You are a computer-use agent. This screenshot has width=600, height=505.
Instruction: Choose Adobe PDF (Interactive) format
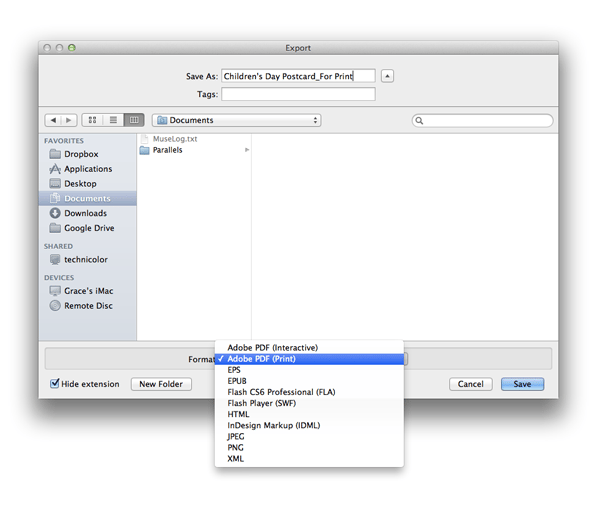309,348
